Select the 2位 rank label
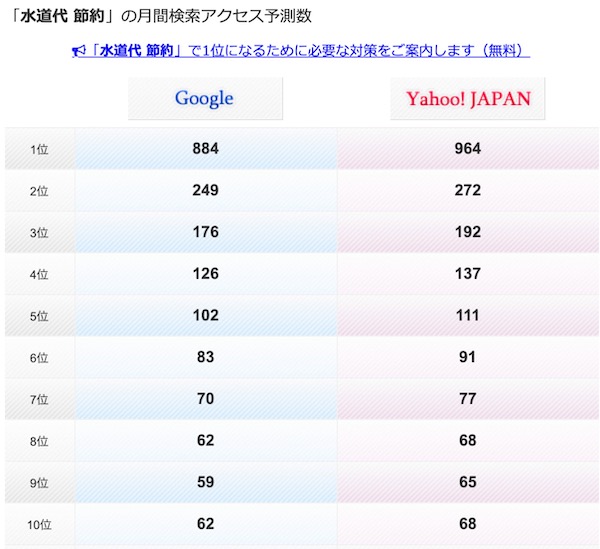The width and height of the screenshot is (600, 549). 39,191
